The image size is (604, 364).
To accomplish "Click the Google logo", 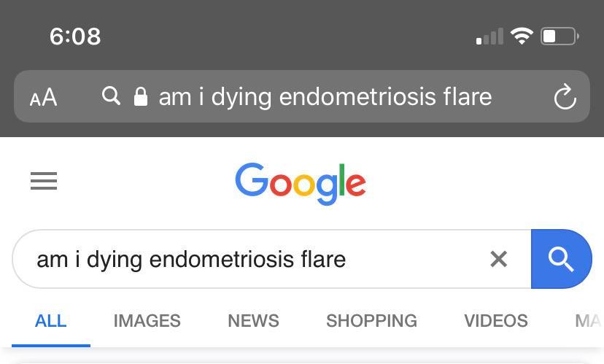I will pyautogui.click(x=301, y=183).
